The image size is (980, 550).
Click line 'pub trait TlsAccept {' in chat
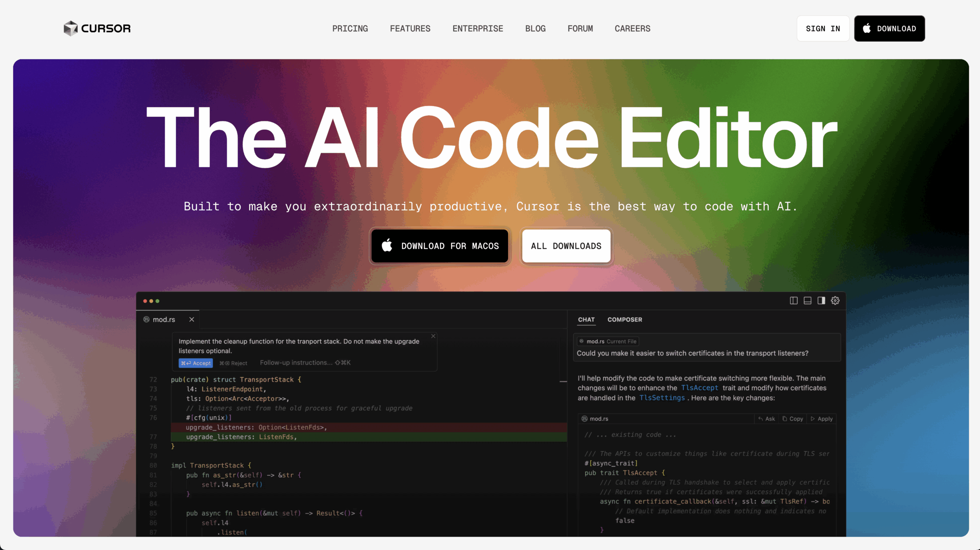625,473
